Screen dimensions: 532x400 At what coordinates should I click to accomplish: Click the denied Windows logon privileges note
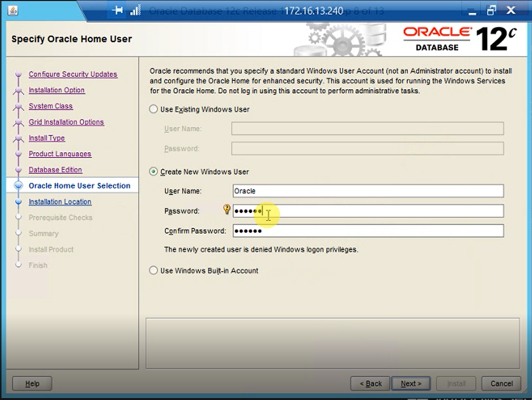tap(261, 249)
